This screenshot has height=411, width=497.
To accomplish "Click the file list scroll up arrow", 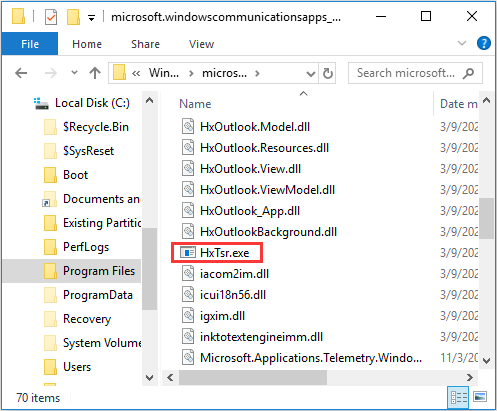I will tap(486, 100).
